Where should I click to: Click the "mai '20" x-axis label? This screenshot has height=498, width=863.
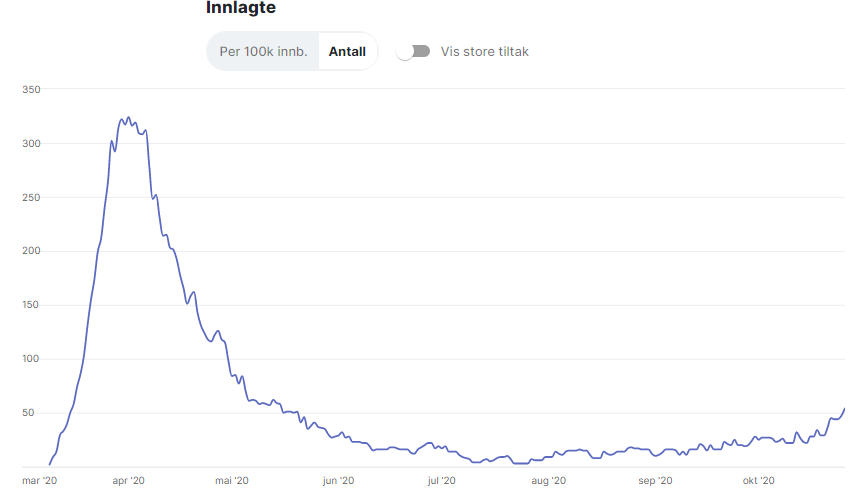pos(231,481)
